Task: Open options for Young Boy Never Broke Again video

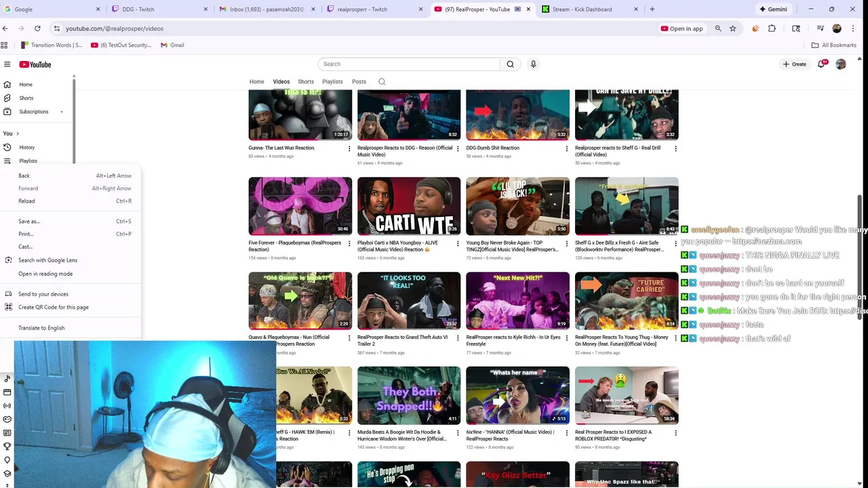Action: tap(567, 243)
